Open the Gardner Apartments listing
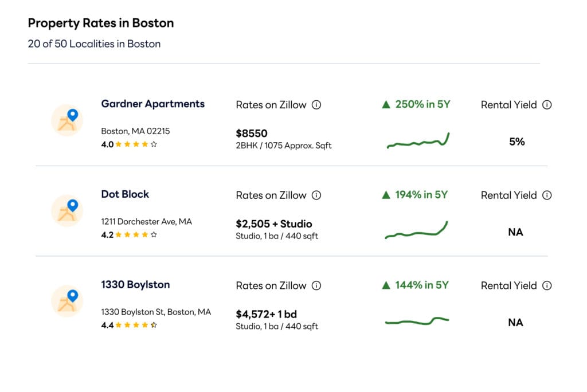This screenshot has height=392, width=587. (153, 104)
